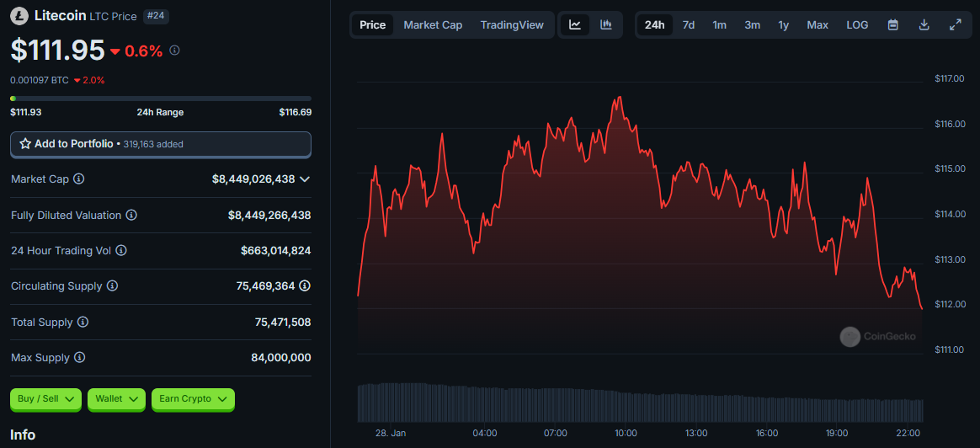This screenshot has height=448, width=980.
Task: Toggle the LOG scale option
Action: [x=857, y=25]
